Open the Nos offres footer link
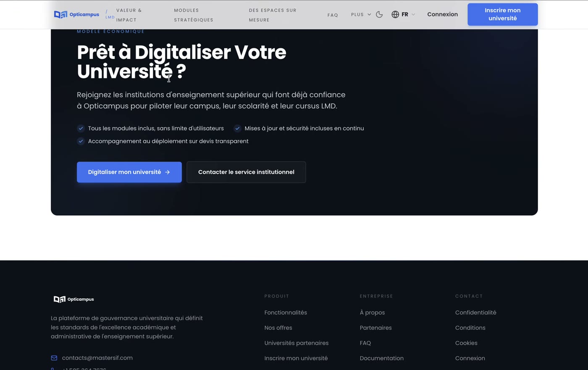The width and height of the screenshot is (588, 370). pyautogui.click(x=278, y=328)
